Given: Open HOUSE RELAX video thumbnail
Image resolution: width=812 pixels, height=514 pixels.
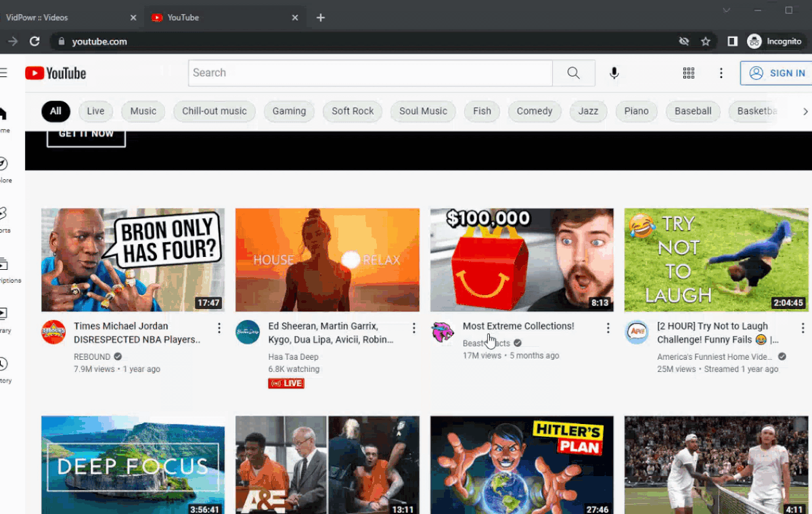Looking at the screenshot, I should 328,260.
